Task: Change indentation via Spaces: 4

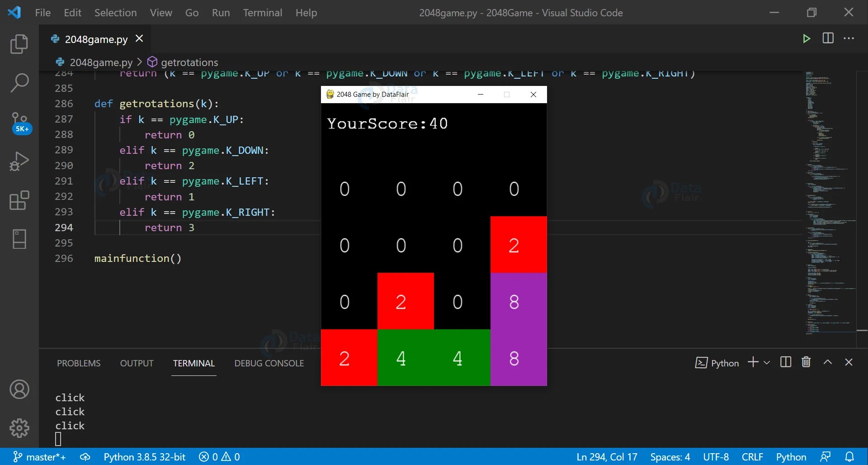Action: [670, 457]
